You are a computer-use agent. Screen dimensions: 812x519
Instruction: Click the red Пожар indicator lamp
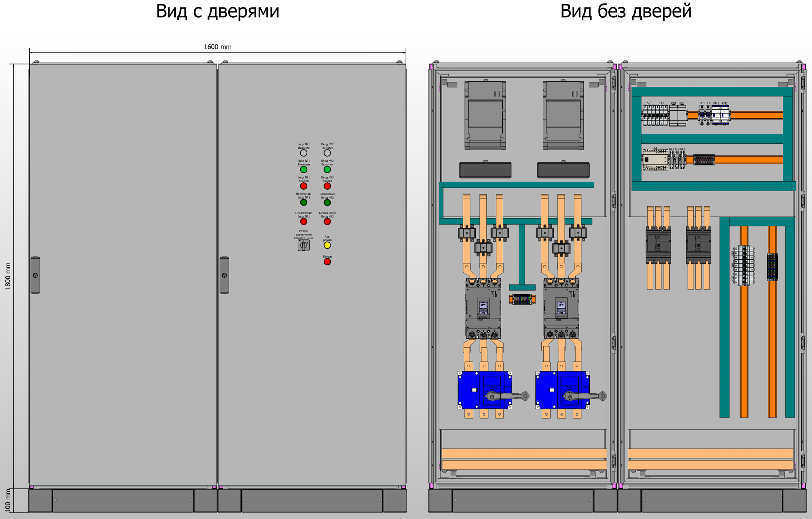tap(327, 262)
